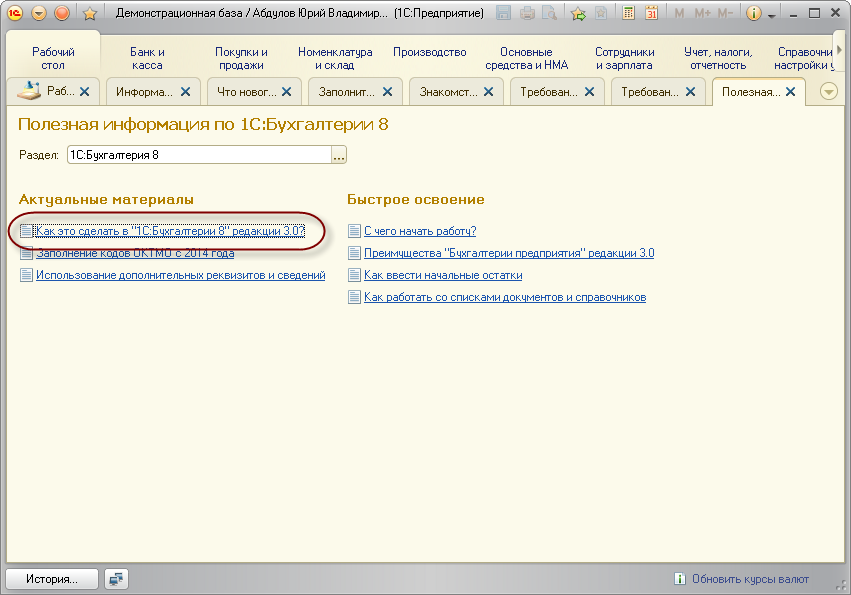Add current page to favorites (star with arrow)
The height and width of the screenshot is (595, 851).
(x=579, y=13)
